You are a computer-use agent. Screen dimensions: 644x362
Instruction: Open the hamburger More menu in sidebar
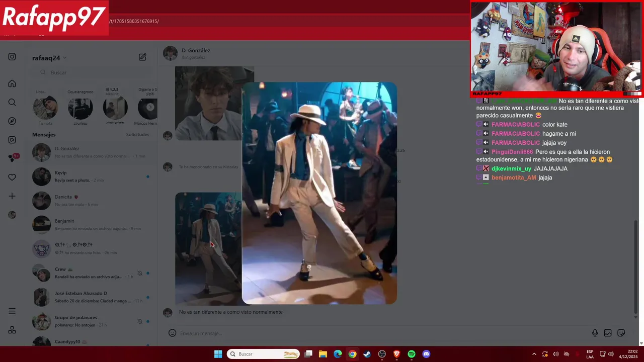click(12, 311)
